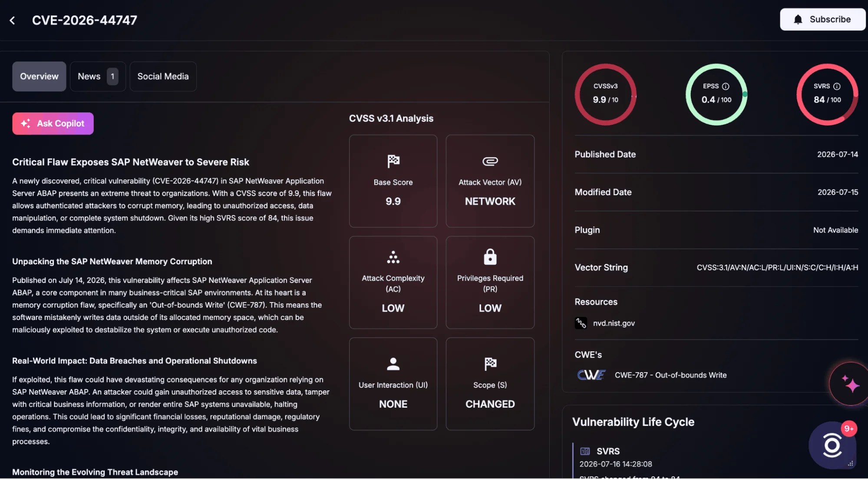The width and height of the screenshot is (868, 479).
Task: Open CWE-787 Out-of-bounds Write entry
Action: point(670,375)
